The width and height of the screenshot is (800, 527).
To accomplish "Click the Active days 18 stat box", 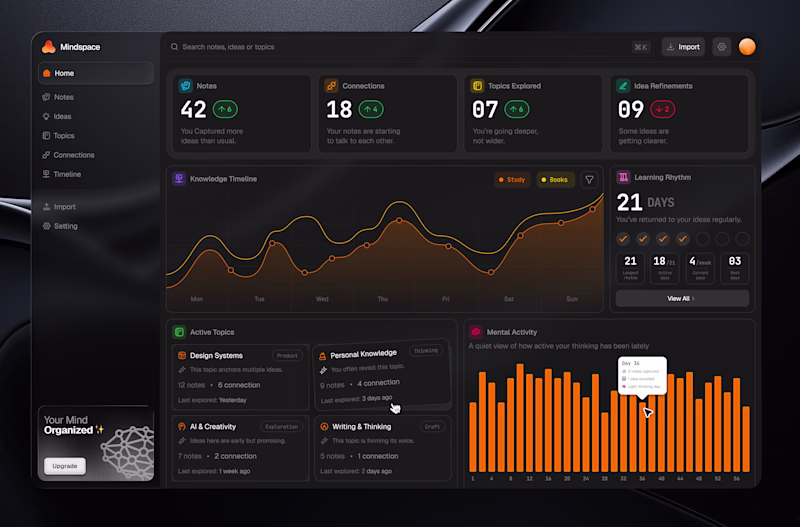I will tap(665, 268).
